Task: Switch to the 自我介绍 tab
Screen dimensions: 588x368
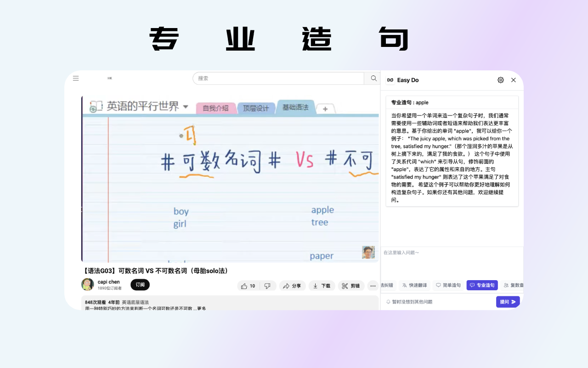Action: point(215,108)
